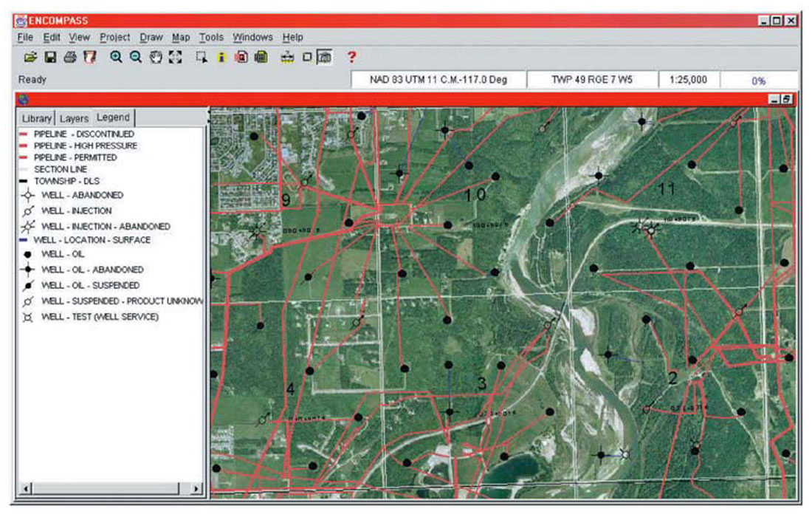
Task: Click the WELL - OIL - ABANDONED legend entry
Action: pyautogui.click(x=82, y=270)
